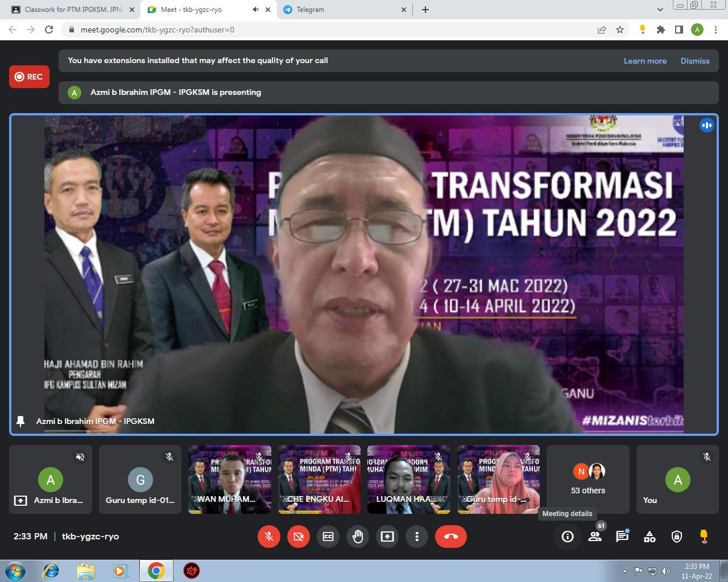The height and width of the screenshot is (582, 728).
Task: Click the yellow troubleshooting icon in Meet bar
Action: (x=704, y=537)
